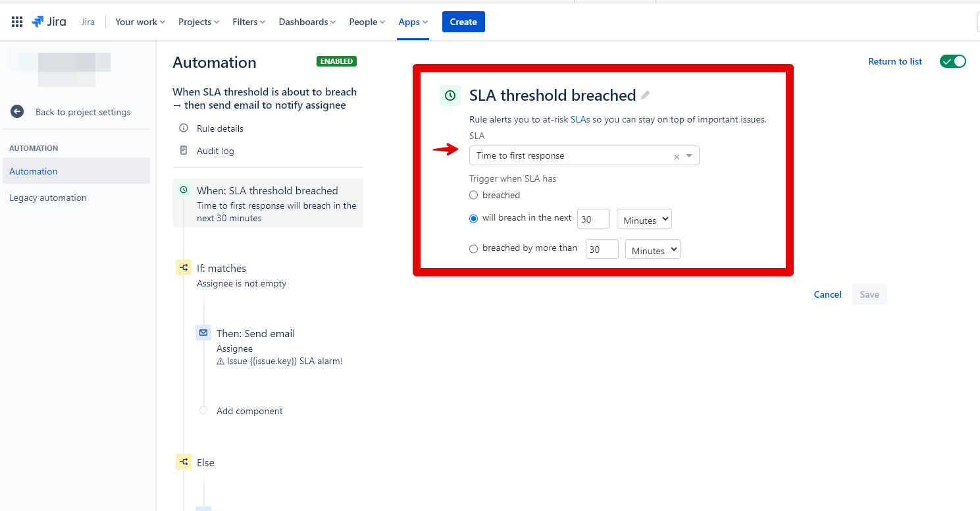Click Return to list link
This screenshot has width=980, height=511.
coord(895,61)
